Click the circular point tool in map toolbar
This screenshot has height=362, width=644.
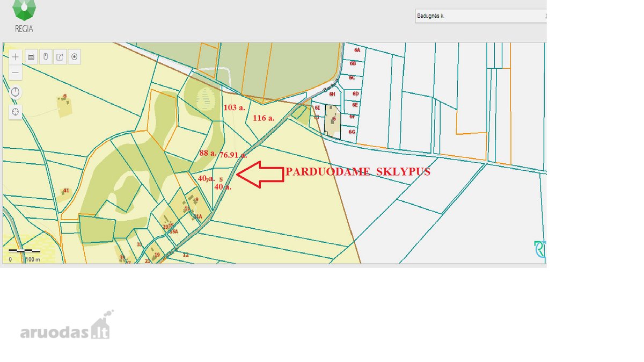tap(75, 57)
